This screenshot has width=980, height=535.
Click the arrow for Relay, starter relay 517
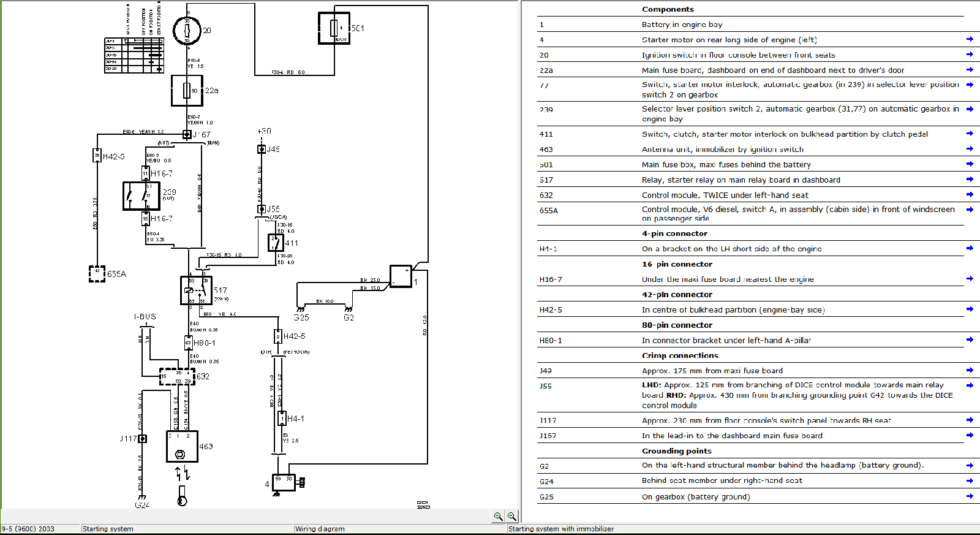coord(970,180)
